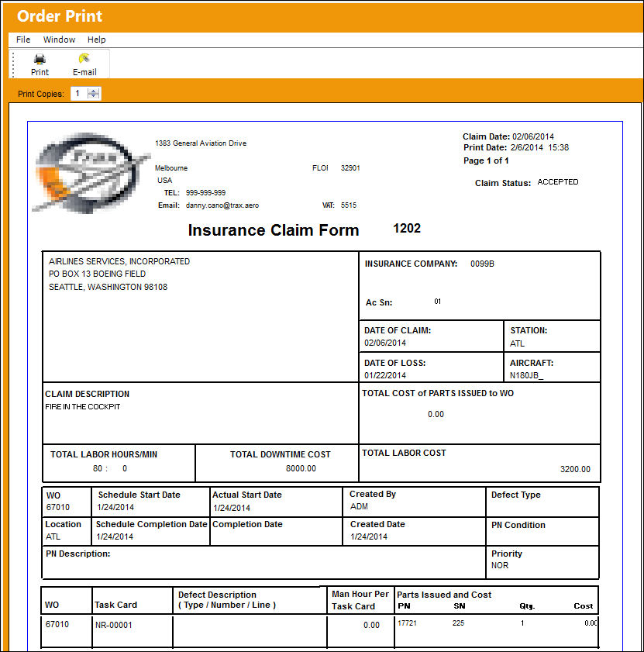
Task: Increase Print Copies with the up arrow
Action: (94, 91)
